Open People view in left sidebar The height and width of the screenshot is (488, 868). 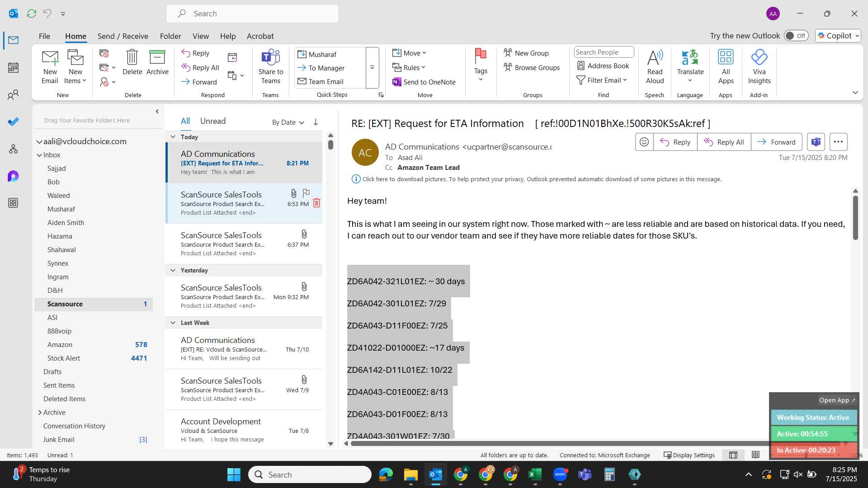pyautogui.click(x=13, y=94)
